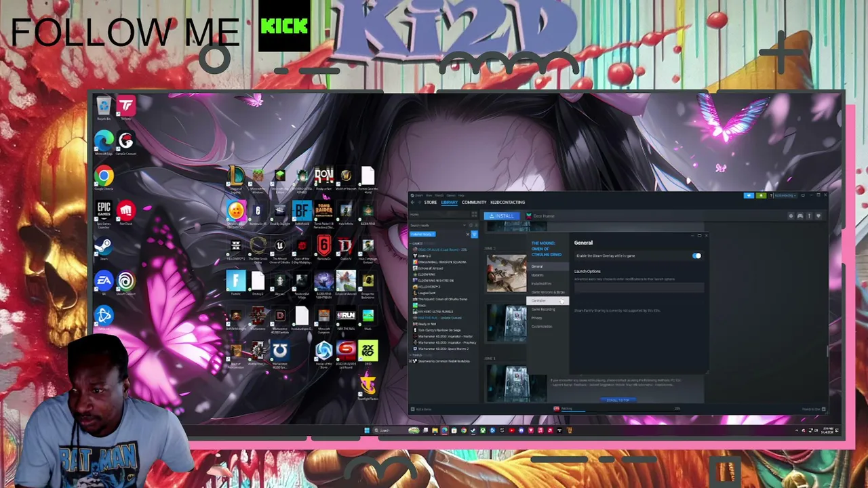Open the World of Warcraft shortcut
Image resolution: width=868 pixels, height=488 pixels.
click(x=345, y=178)
